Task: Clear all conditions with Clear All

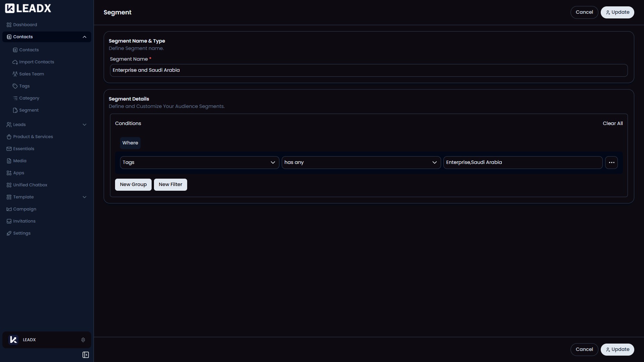Action: pyautogui.click(x=612, y=123)
